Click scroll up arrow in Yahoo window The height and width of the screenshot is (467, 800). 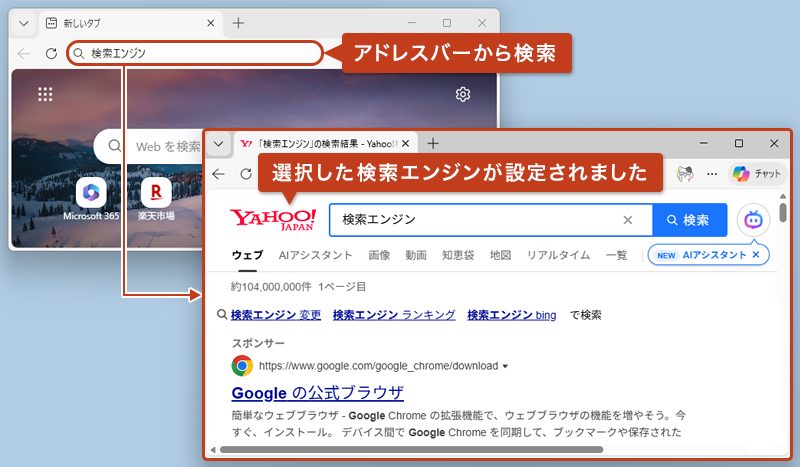point(783,196)
